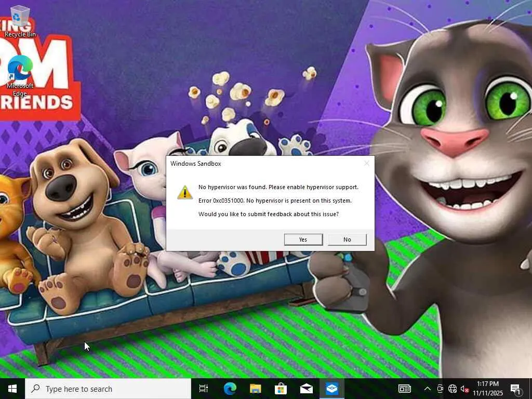
Task: Select Windows Sandbox taskbar icon
Action: pos(332,389)
